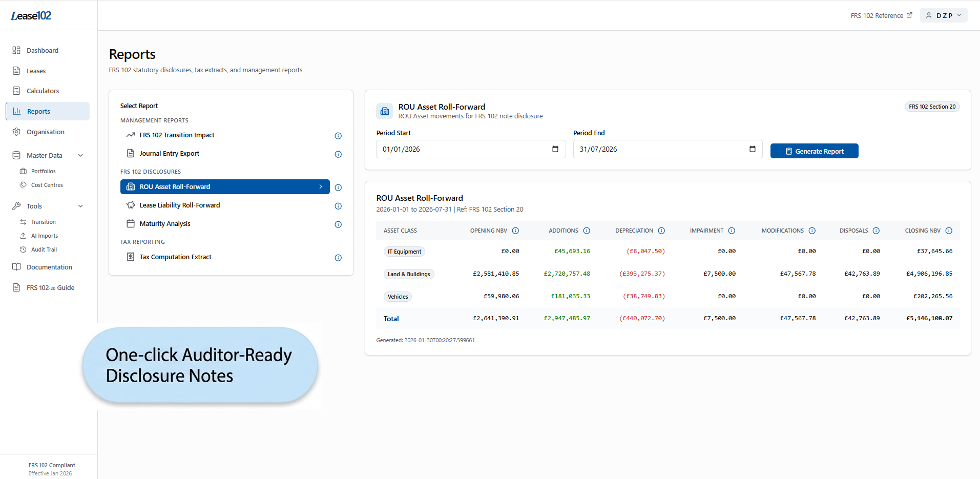Show info for ROU Asset Roll-Forward report
The image size is (980, 479).
point(338,188)
